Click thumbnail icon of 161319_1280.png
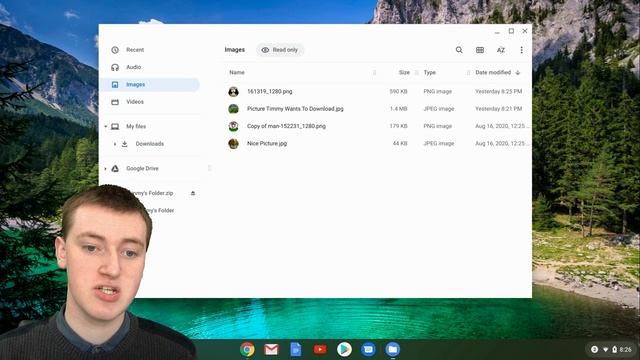This screenshot has width=640, height=360. 233,91
